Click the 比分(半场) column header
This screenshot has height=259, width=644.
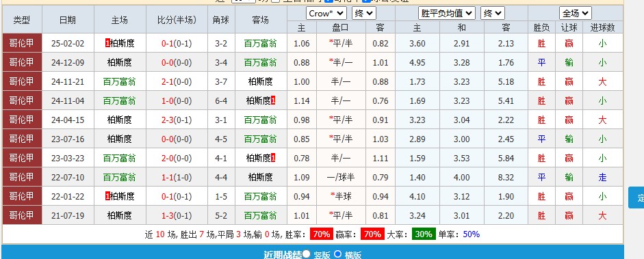[x=177, y=20]
